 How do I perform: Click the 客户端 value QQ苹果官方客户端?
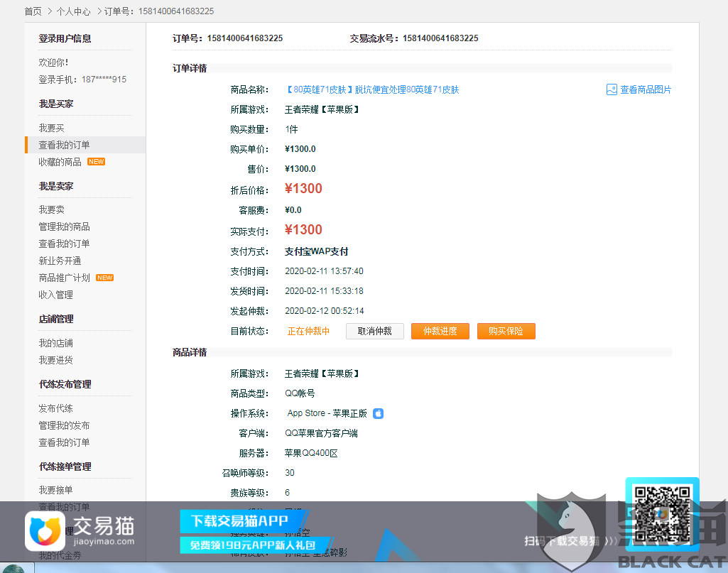pos(321,433)
